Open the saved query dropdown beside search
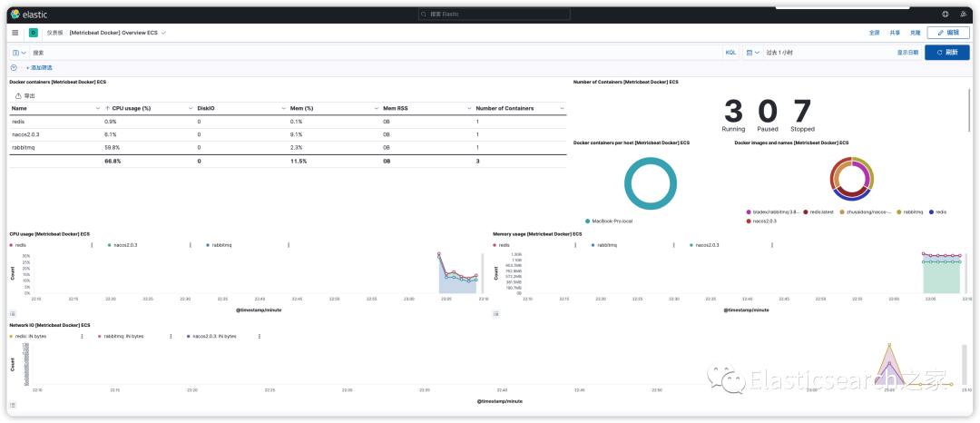 tap(19, 53)
